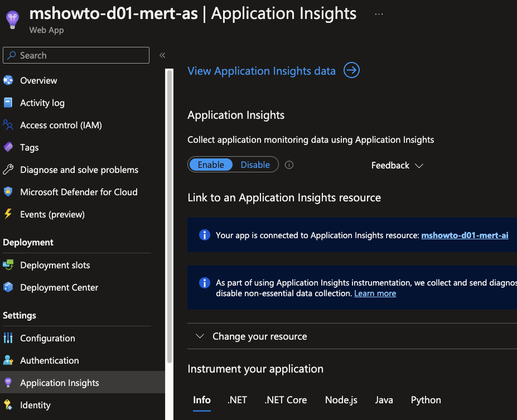Click the Identity key icon
This screenshot has width=517, height=420.
tap(8, 405)
